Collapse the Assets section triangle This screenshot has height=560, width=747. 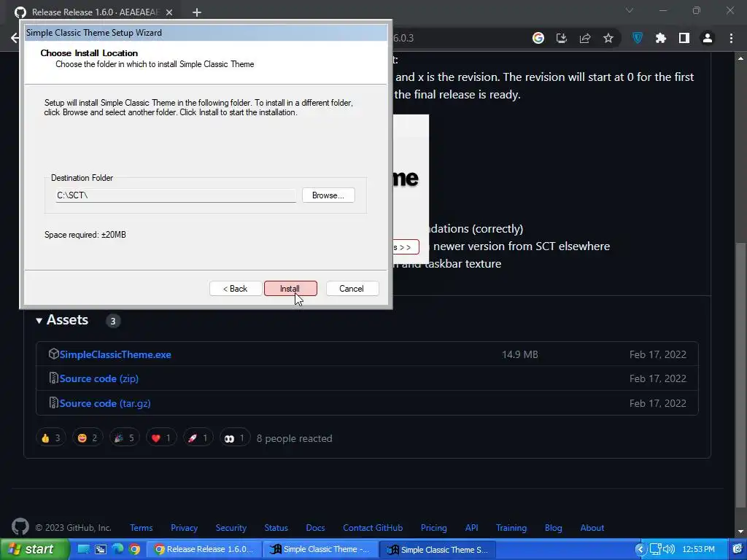coord(39,321)
